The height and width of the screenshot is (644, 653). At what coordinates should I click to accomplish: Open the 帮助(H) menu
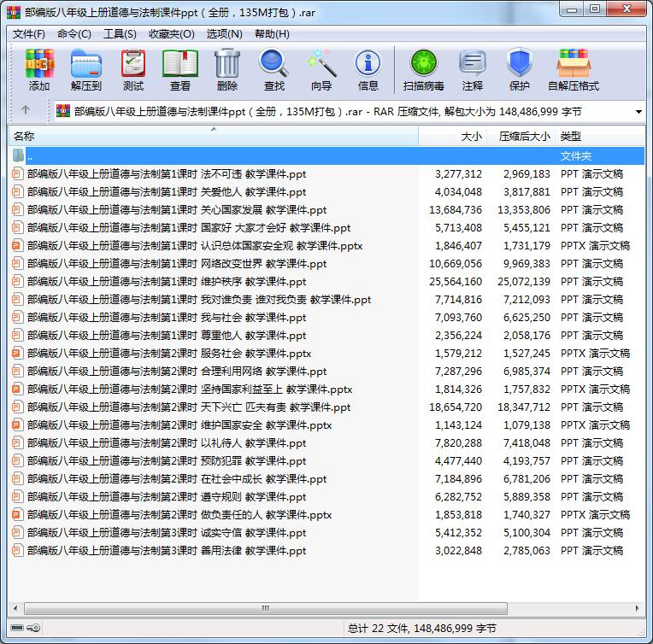[272, 33]
